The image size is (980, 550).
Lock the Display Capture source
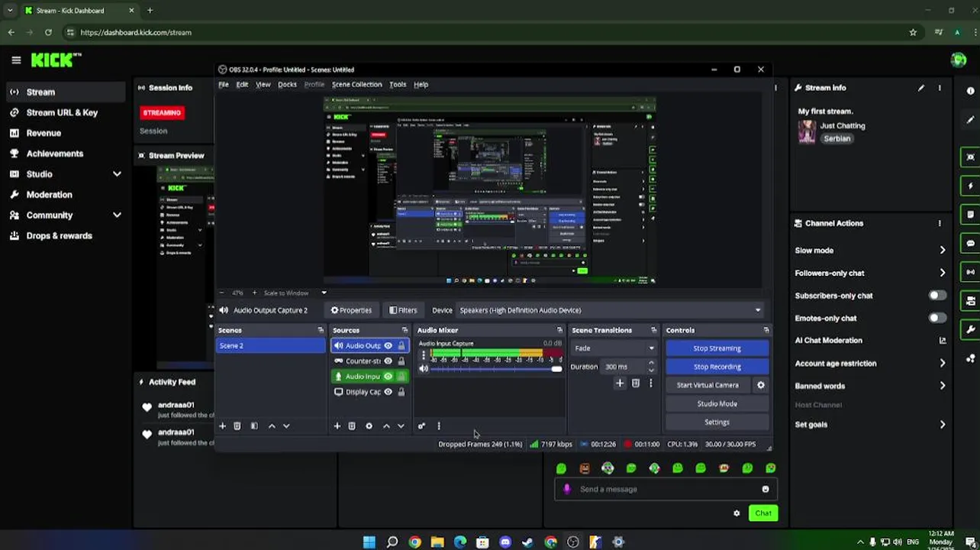(401, 392)
